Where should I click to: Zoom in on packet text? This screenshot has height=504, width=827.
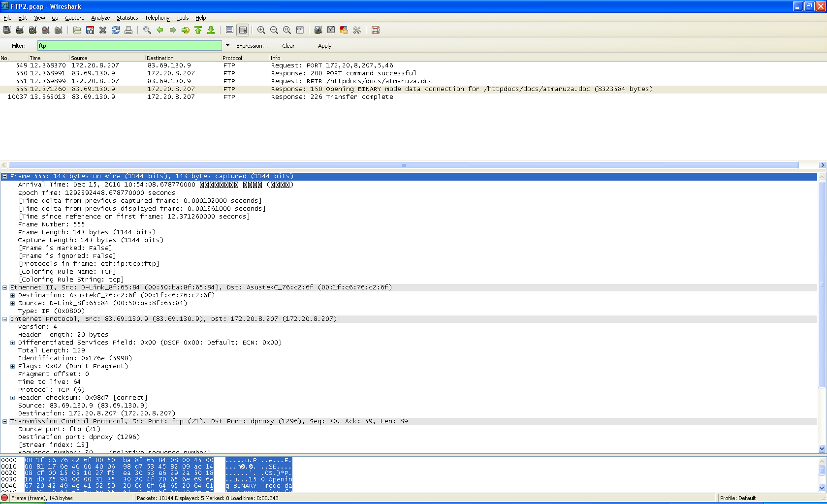coord(261,30)
